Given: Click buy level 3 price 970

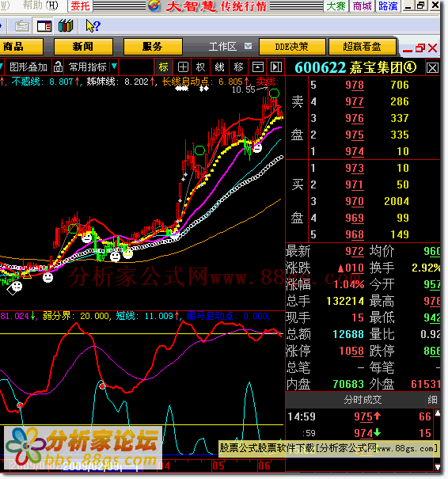Looking at the screenshot, I should (x=355, y=201).
